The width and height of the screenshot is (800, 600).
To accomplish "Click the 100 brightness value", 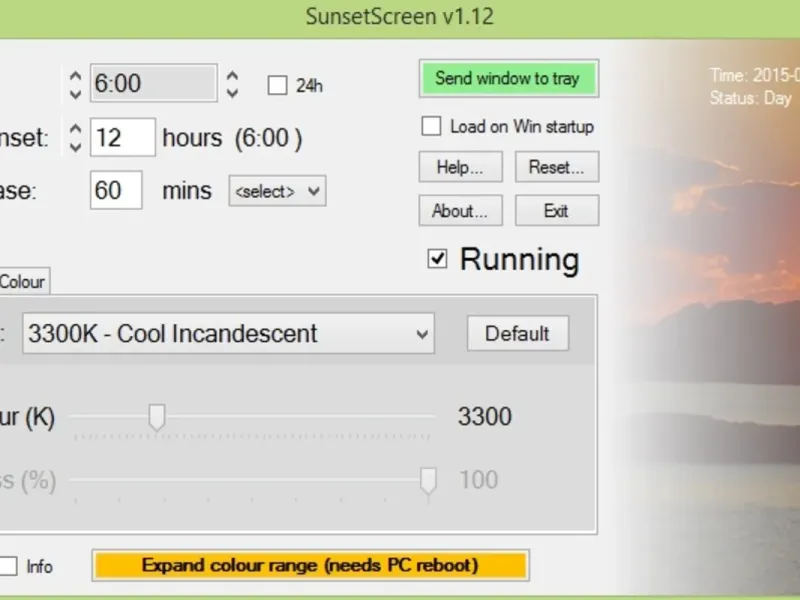I will point(479,480).
